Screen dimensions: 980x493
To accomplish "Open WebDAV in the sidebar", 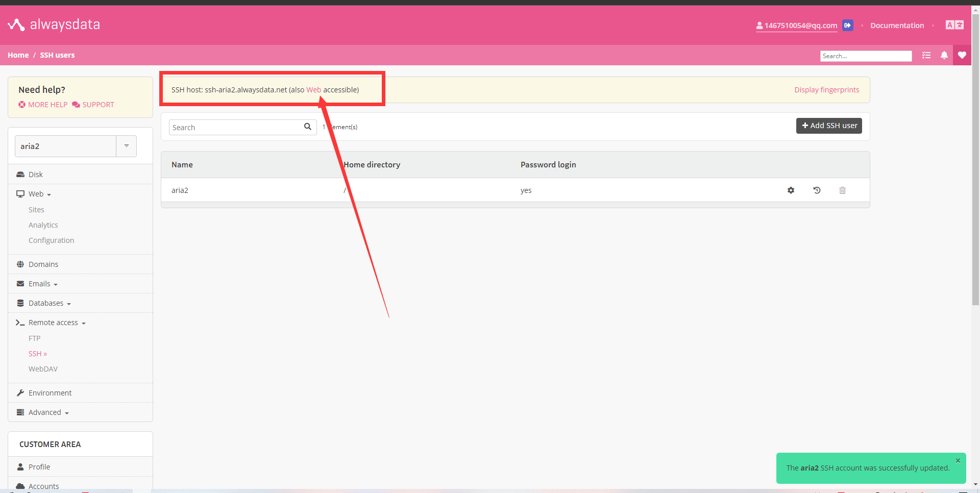I will tap(43, 369).
